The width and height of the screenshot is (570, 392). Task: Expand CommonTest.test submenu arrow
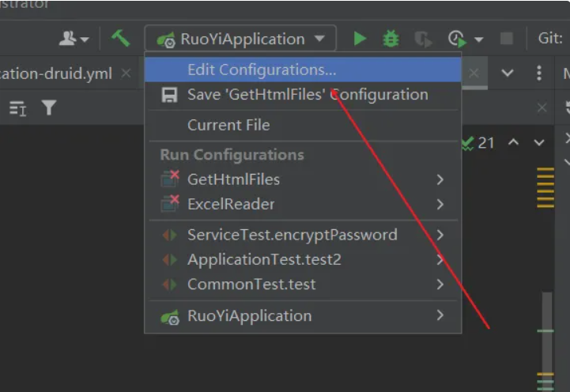[x=440, y=284]
